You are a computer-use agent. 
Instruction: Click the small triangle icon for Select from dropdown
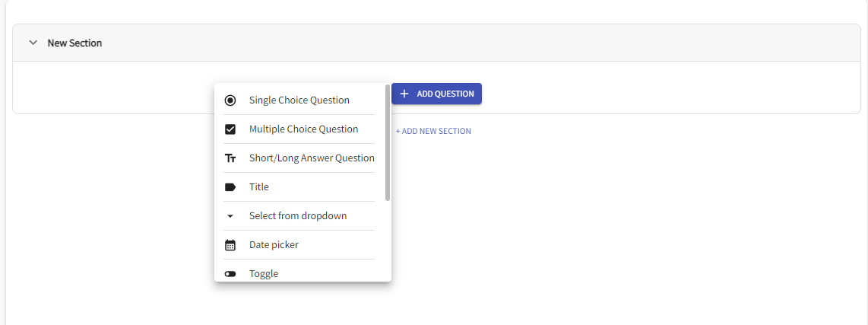(x=230, y=216)
